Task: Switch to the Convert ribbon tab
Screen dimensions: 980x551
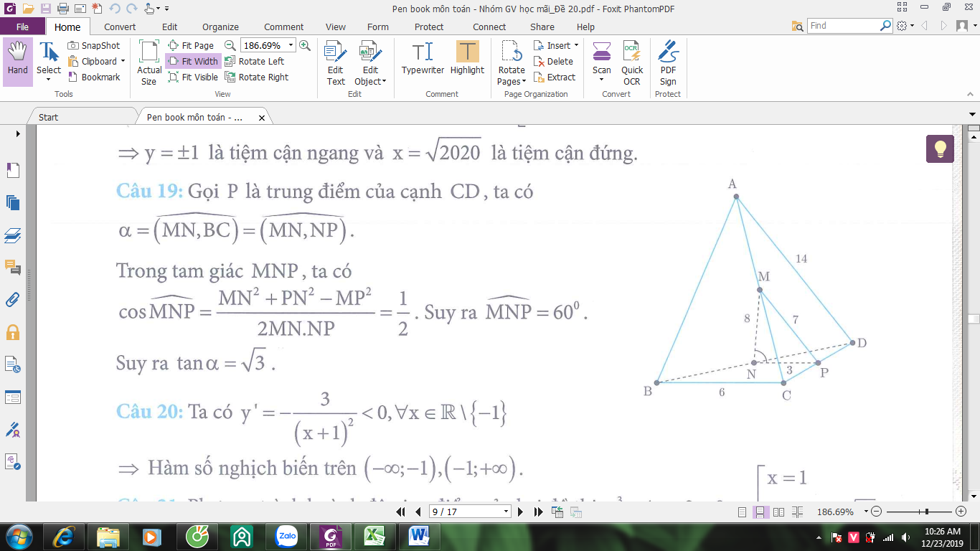Action: point(120,27)
